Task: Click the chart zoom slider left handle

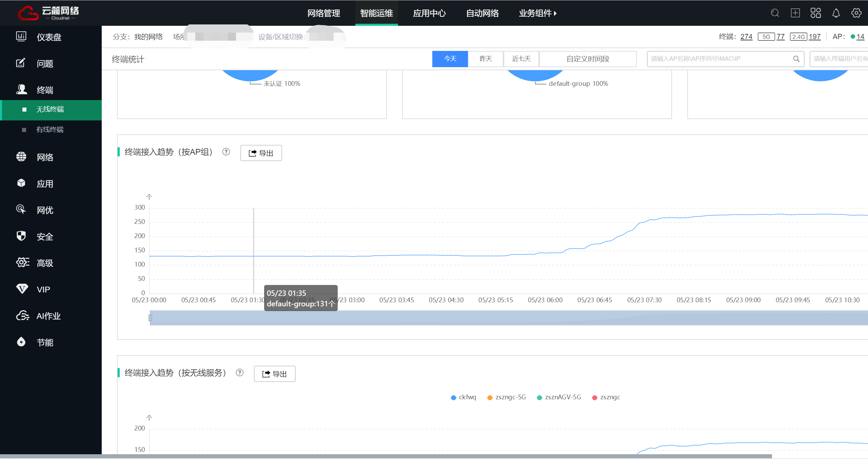Action: coord(150,318)
